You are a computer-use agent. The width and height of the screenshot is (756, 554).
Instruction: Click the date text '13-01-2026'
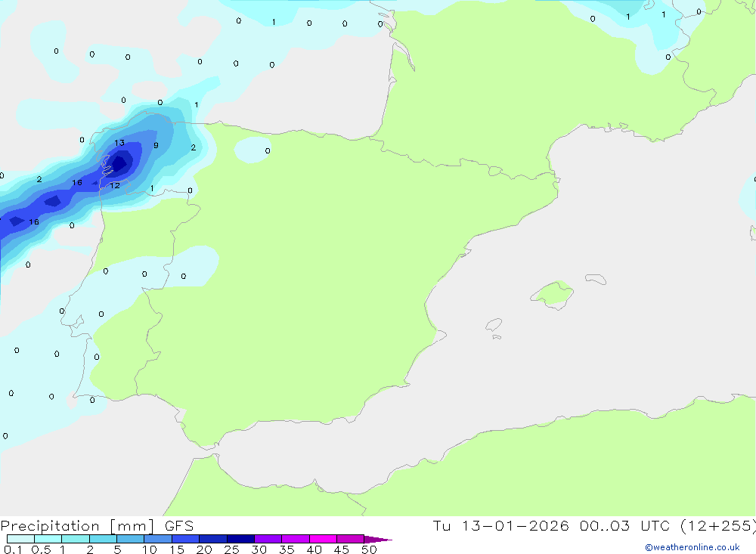click(x=515, y=526)
